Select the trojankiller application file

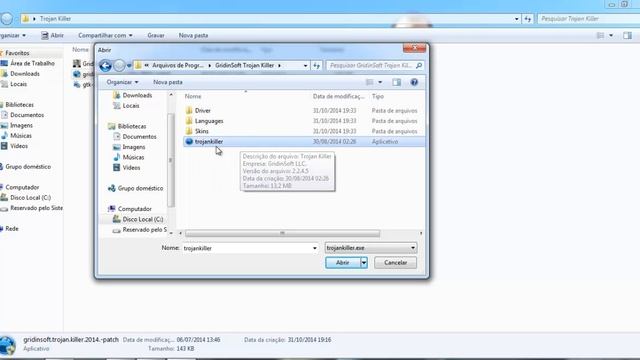(x=304, y=142)
